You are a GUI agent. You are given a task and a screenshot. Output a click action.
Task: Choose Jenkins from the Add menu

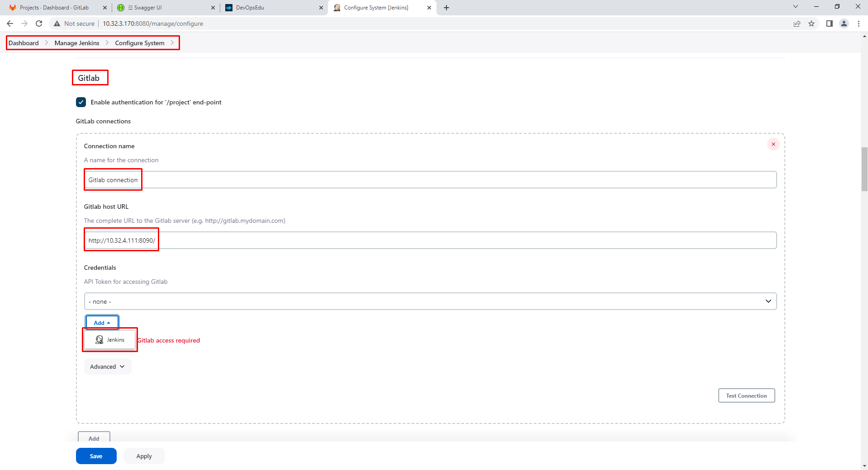tap(110, 340)
